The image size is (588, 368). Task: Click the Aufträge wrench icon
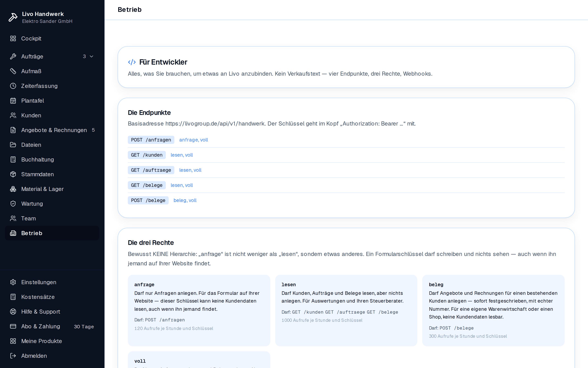point(13,56)
